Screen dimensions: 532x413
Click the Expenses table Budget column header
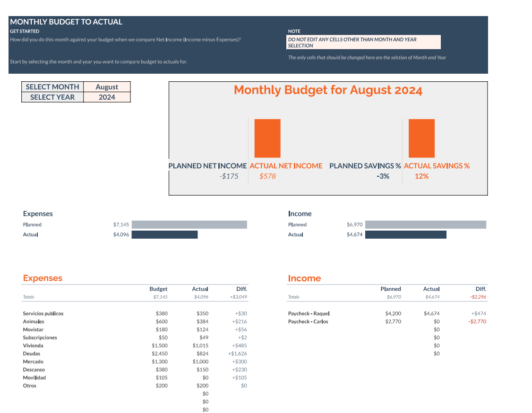[x=158, y=289]
